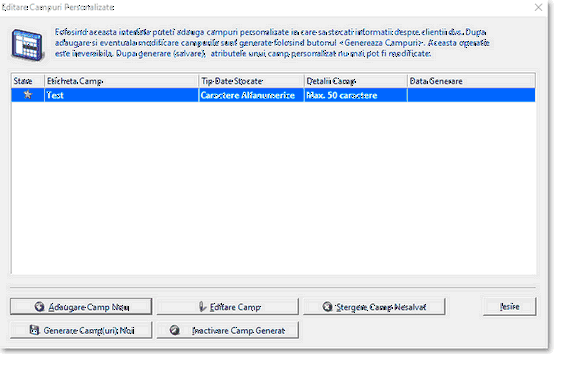Close the Editare Campuri Personalizate dialog

tap(538, 7)
